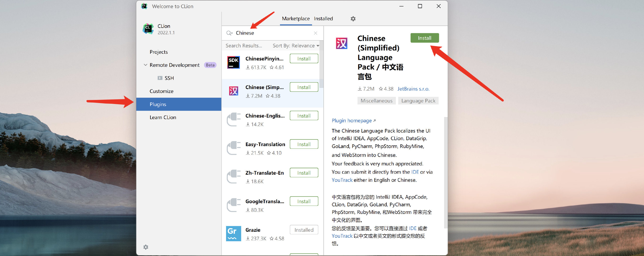Open the bottom-left settings gear
Screen dimensions: 644x256
[146, 247]
